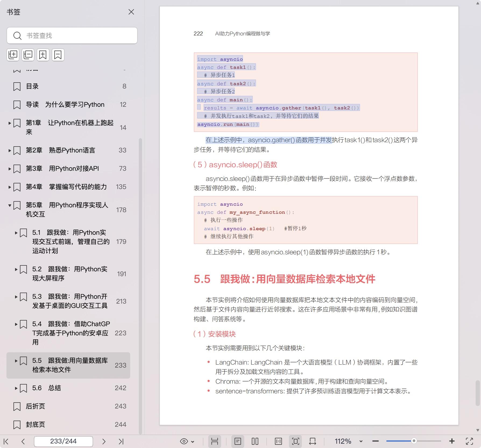Expand 5.6 总结 bookmark arrow
This screenshot has height=448, width=481.
16,388
